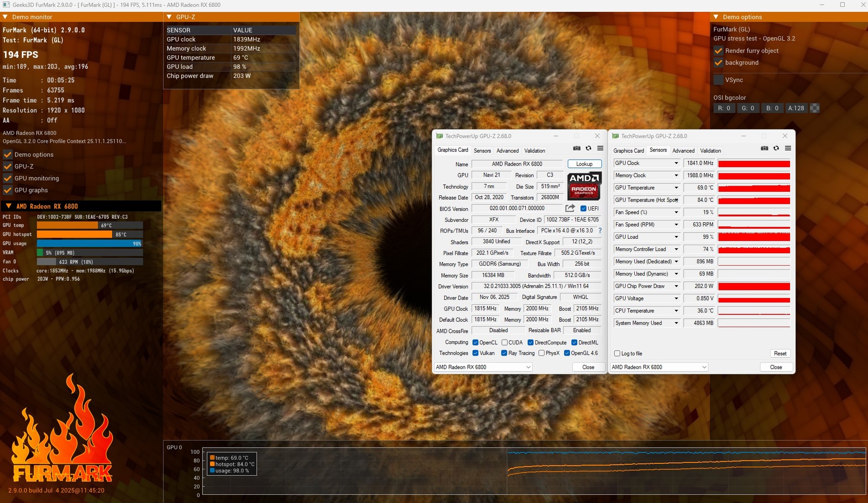Open the GPU Temperature sensor dropdown
Viewport: 868px width, 503px height.
tap(676, 188)
